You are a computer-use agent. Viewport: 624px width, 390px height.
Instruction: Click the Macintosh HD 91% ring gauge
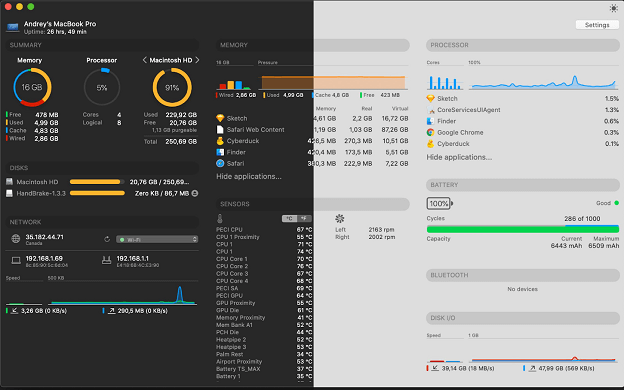(x=172, y=87)
